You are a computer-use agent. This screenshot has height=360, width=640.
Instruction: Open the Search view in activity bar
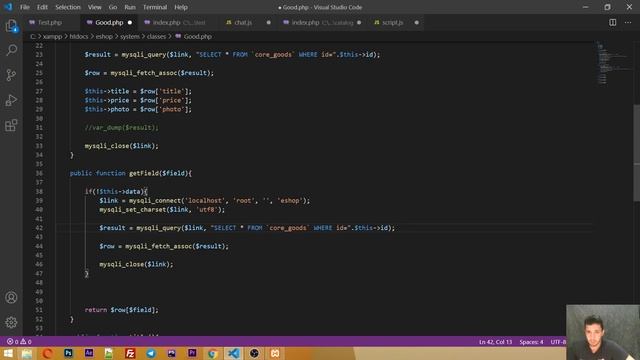pos(11,50)
